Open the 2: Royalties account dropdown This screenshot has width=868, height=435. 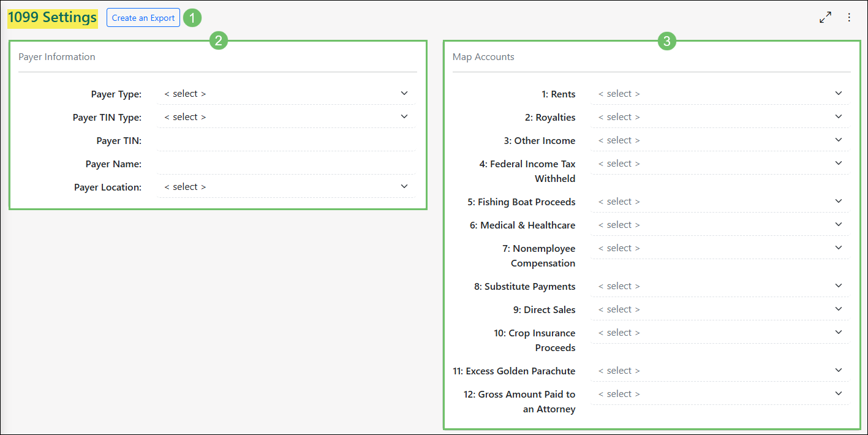point(720,117)
